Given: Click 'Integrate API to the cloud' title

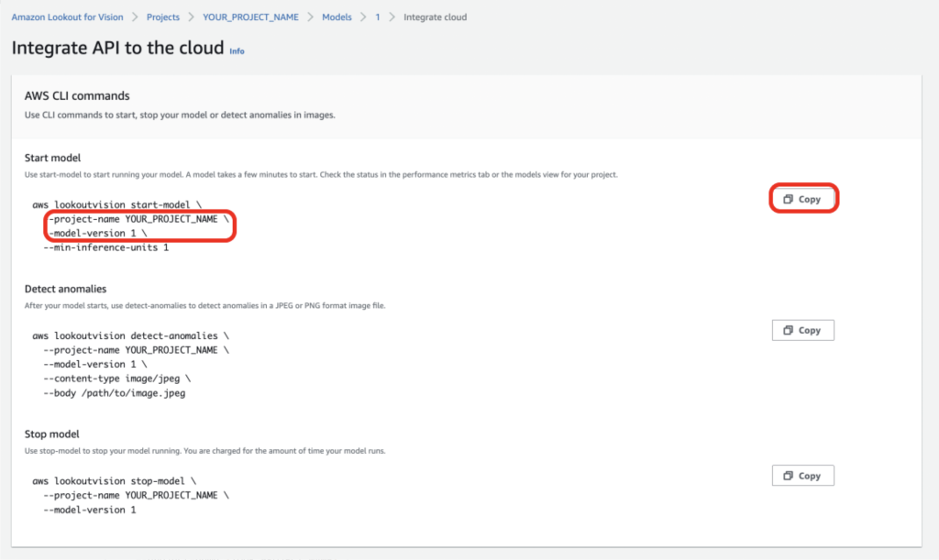Looking at the screenshot, I should coord(118,48).
